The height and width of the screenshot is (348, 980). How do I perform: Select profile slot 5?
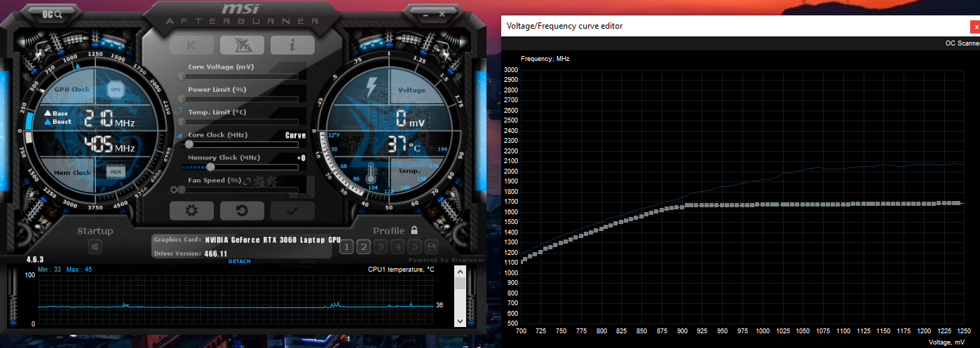pos(414,246)
